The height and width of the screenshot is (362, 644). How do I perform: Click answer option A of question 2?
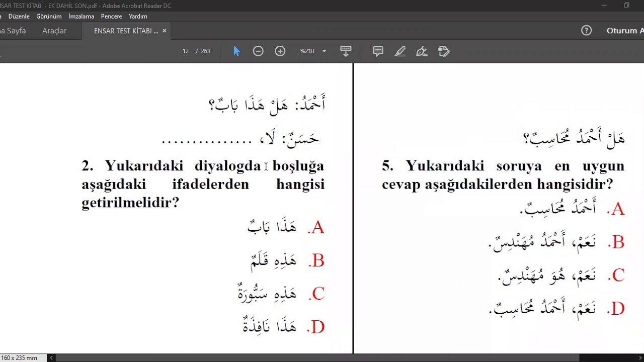(x=286, y=227)
